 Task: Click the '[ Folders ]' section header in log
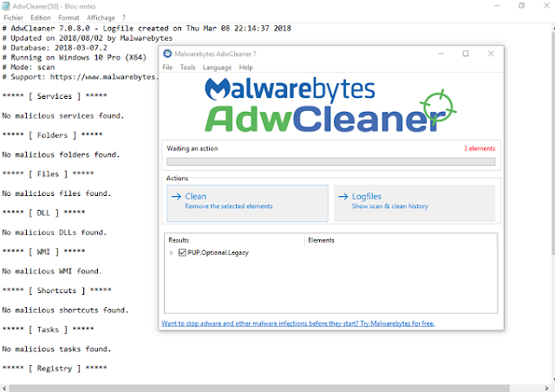pyautogui.click(x=52, y=135)
